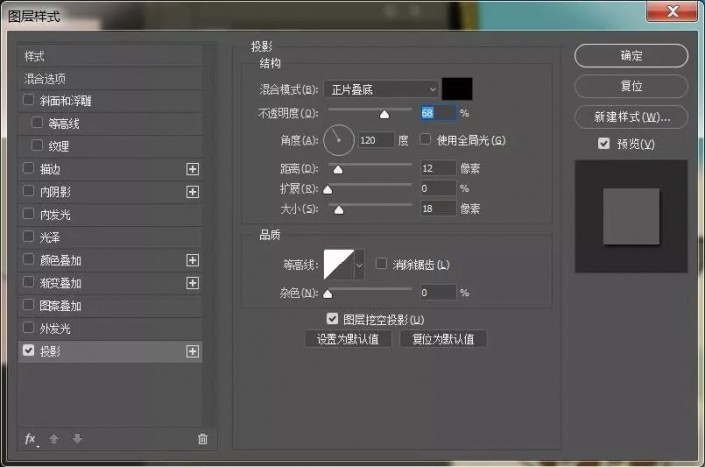Click 复位为默认值 button

tap(443, 339)
